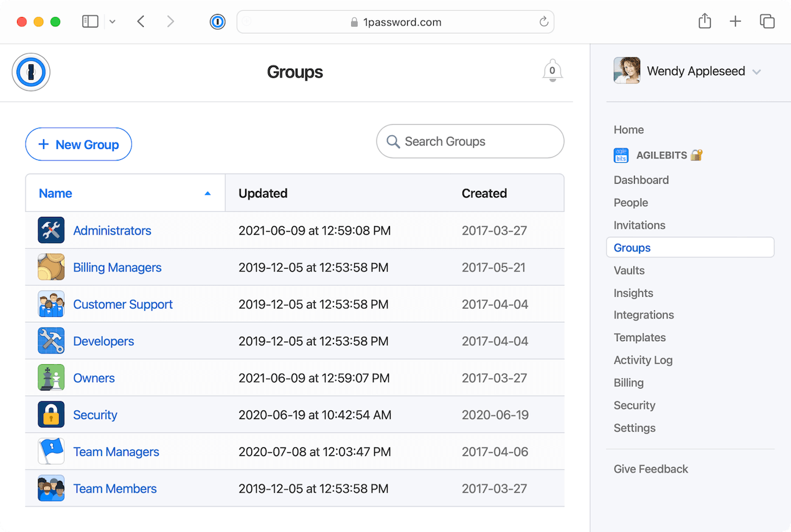Click the 1Password logo in the header
The width and height of the screenshot is (791, 532).
(x=31, y=72)
